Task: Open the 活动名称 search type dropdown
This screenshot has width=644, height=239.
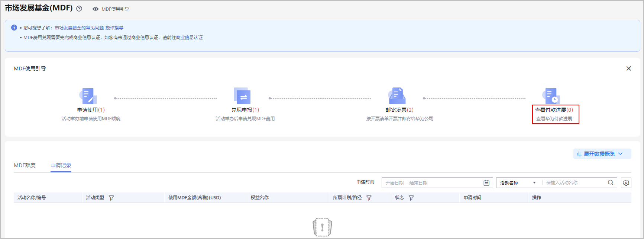Action: [x=518, y=183]
